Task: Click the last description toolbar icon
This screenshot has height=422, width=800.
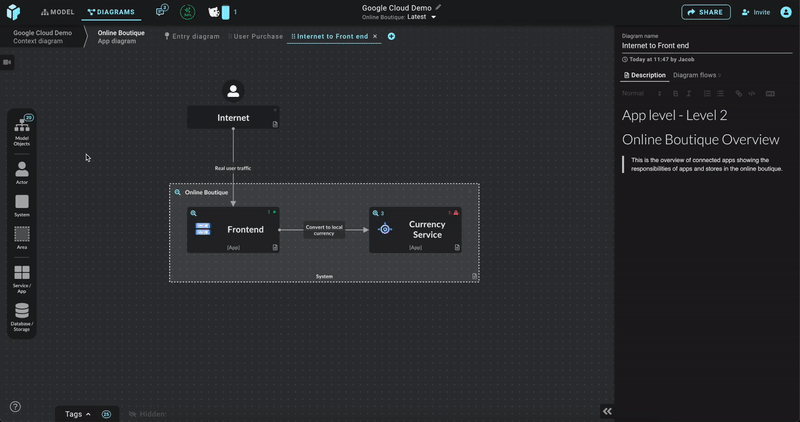Action: [x=770, y=93]
